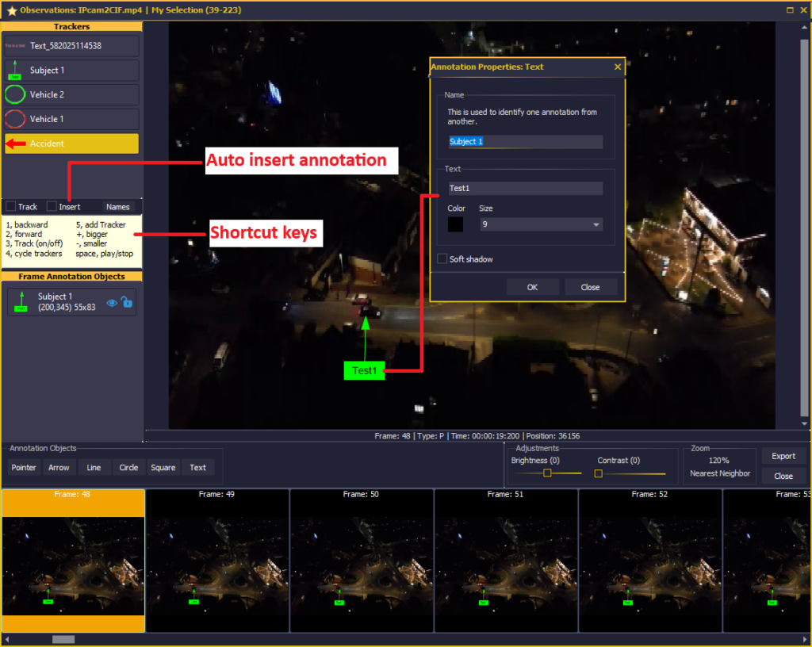The image size is (812, 647).
Task: Enable the Track checkbox
Action: click(10, 206)
